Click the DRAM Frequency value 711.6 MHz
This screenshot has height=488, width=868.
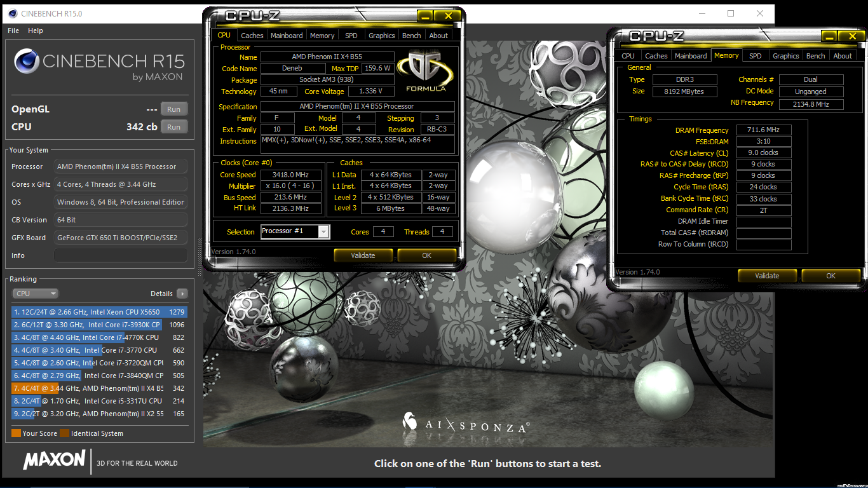pos(764,130)
